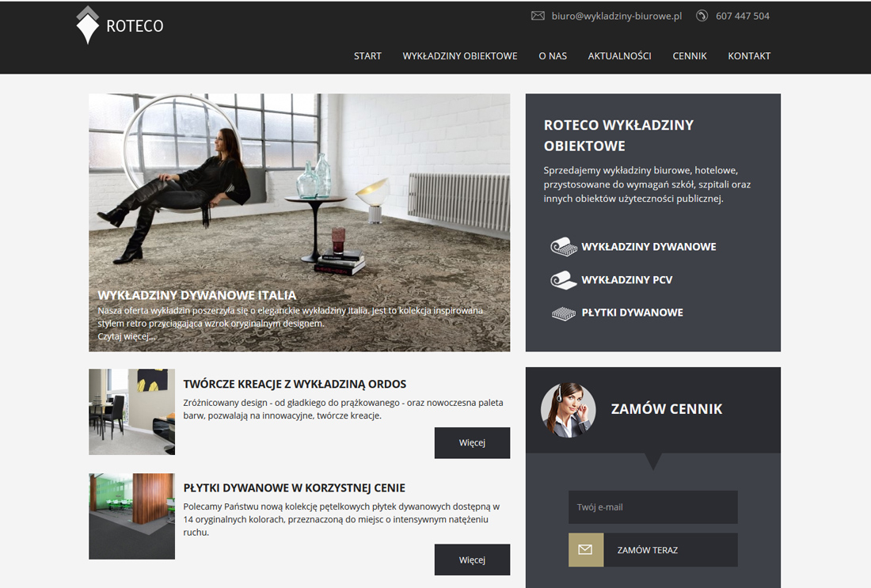Screen dimensions: 871x588
Task: Open the Wykładziny Obiektowe menu item
Action: click(x=460, y=56)
